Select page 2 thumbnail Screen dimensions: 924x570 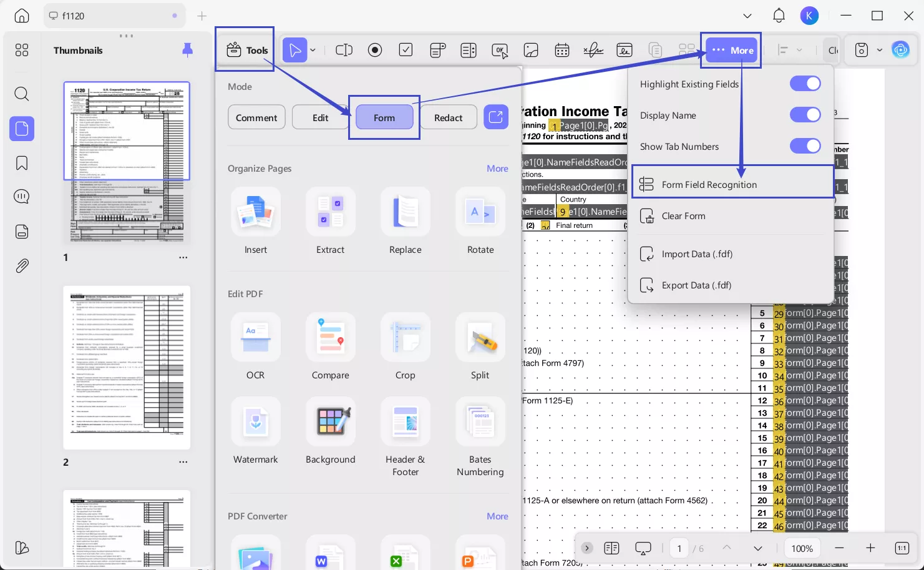point(127,367)
